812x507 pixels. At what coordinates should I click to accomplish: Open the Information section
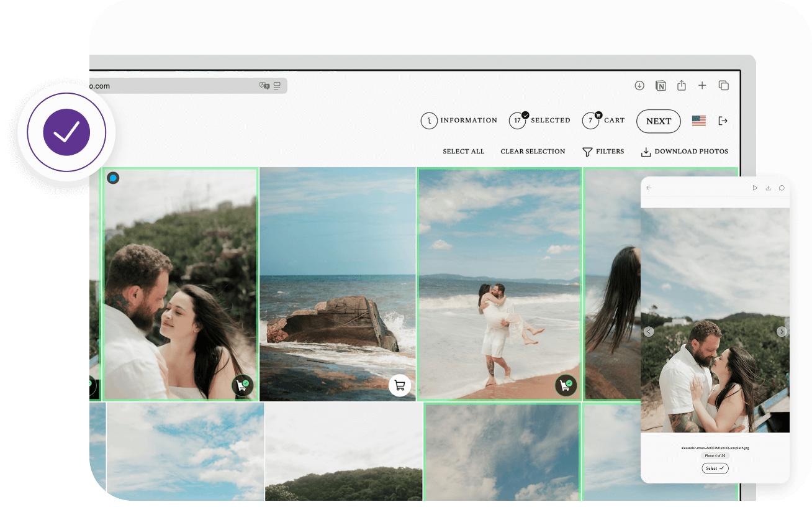(459, 121)
